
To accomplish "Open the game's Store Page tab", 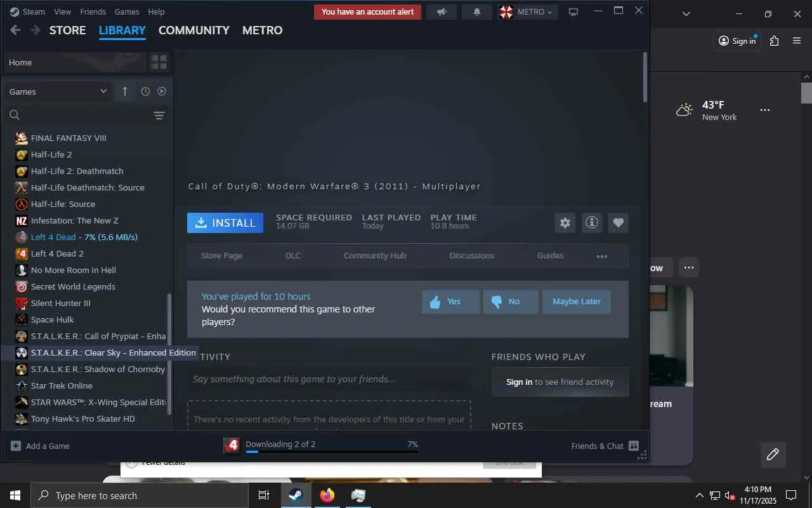I will pyautogui.click(x=222, y=256).
